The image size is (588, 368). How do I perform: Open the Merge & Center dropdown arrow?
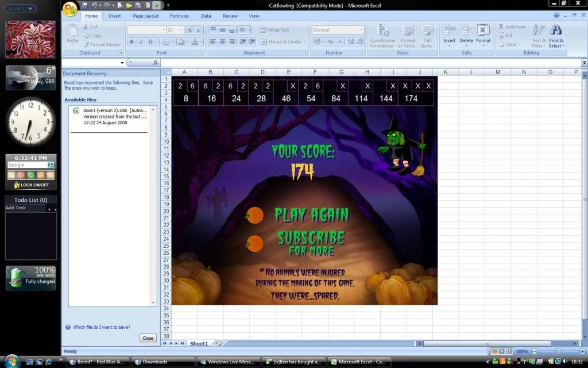305,41
